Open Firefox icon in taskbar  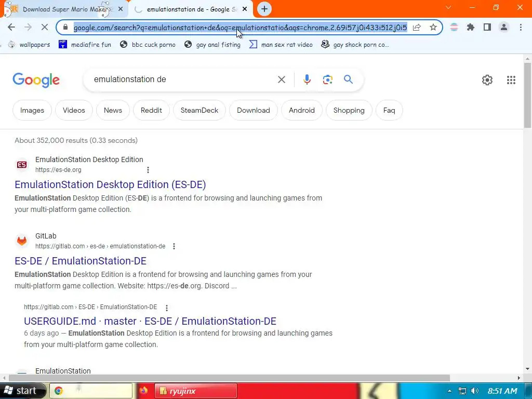[x=143, y=391]
